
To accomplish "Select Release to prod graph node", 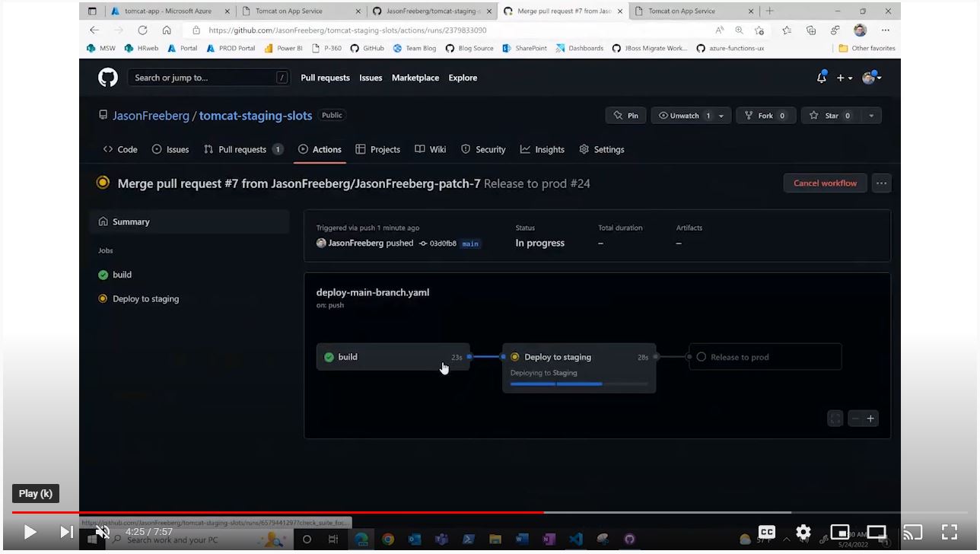I will [765, 357].
